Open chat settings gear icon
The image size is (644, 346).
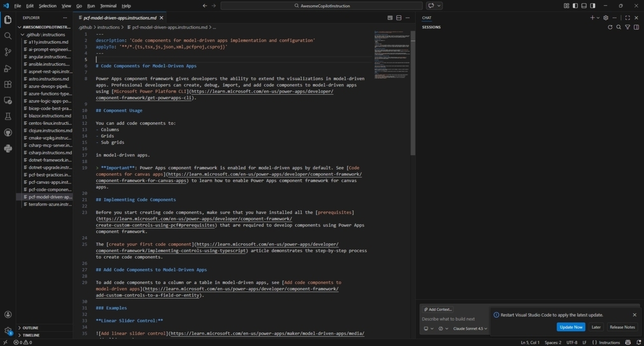pos(606,18)
